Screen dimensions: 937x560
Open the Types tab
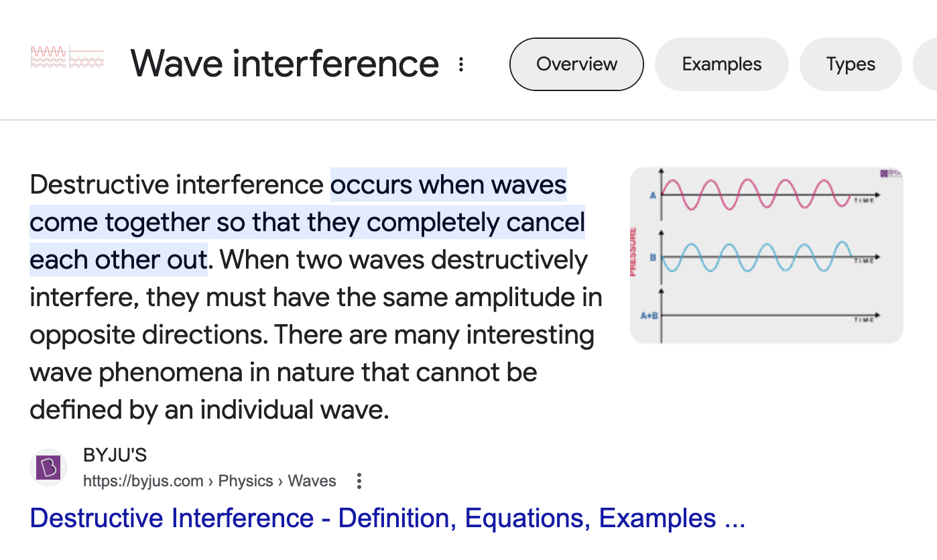click(x=851, y=64)
